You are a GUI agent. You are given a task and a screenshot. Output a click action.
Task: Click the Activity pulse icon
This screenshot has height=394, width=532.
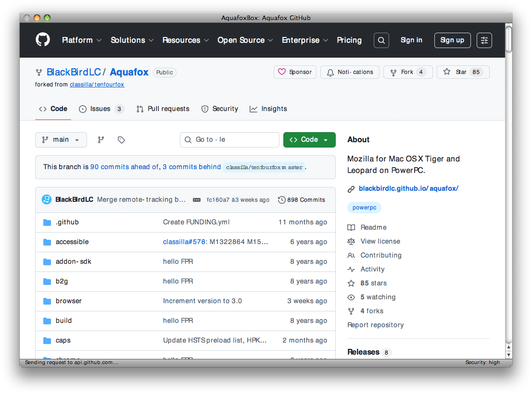[351, 269]
